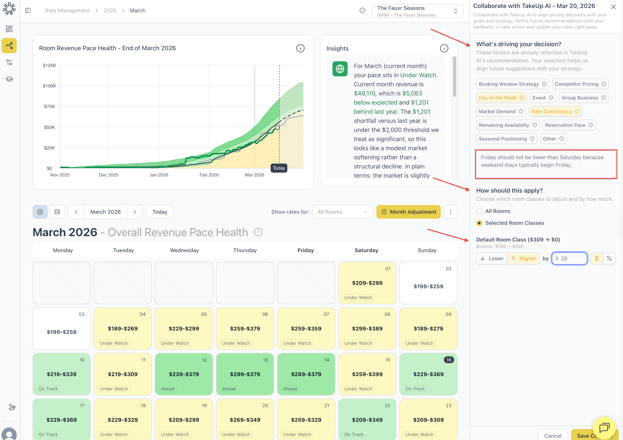Screen dimensions: 623x440
Task: Choose Selected Room Classes radio option
Action: (480, 223)
